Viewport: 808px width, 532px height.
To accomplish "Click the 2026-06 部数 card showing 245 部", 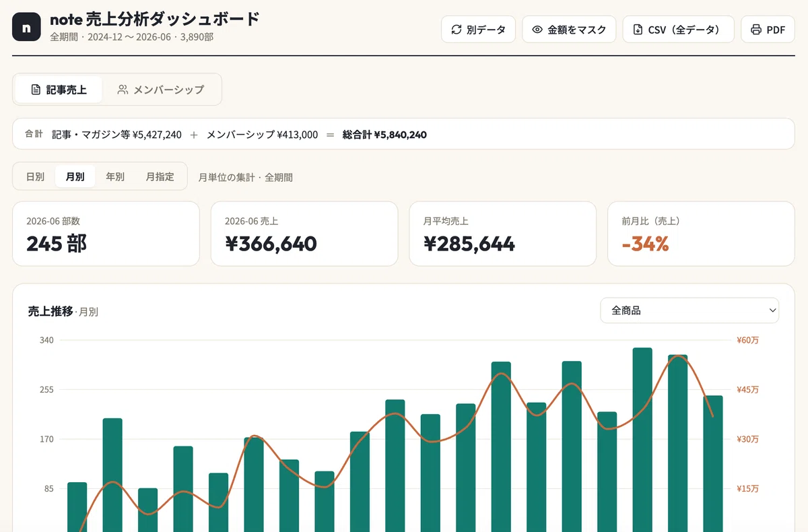I will pos(106,234).
